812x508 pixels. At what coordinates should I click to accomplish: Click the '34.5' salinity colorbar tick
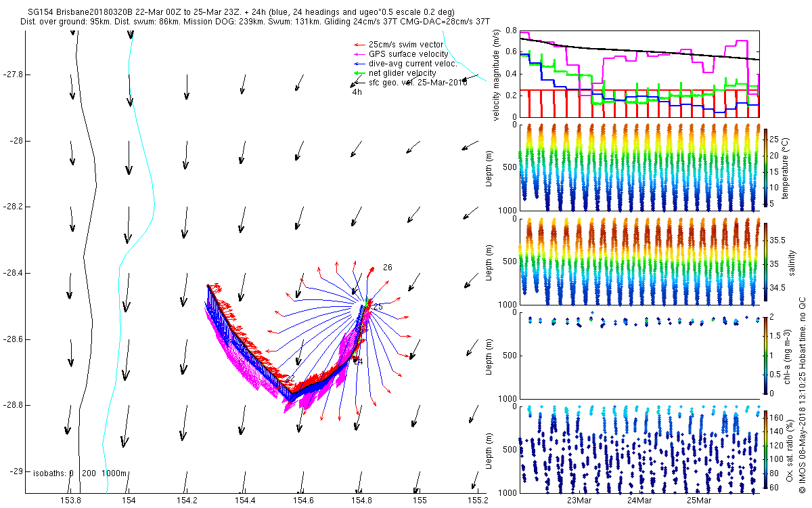777,288
